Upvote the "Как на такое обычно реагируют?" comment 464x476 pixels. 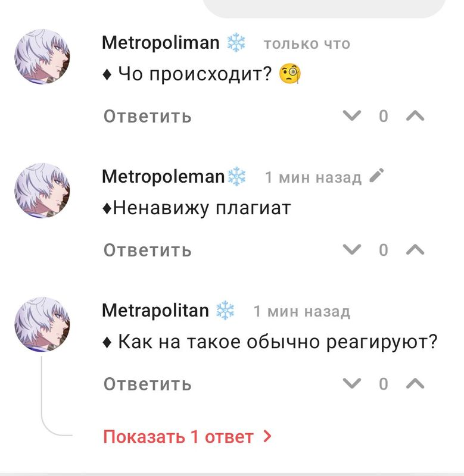pyautogui.click(x=415, y=383)
